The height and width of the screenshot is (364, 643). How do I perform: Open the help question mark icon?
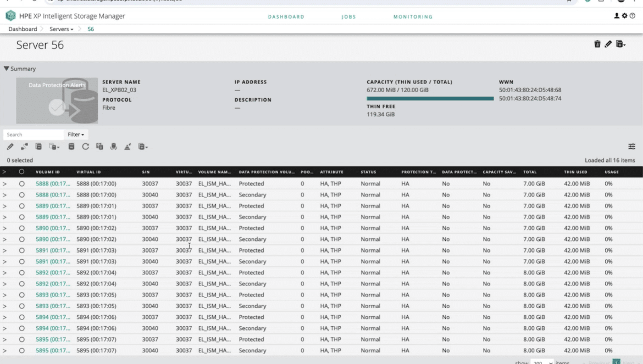point(633,15)
